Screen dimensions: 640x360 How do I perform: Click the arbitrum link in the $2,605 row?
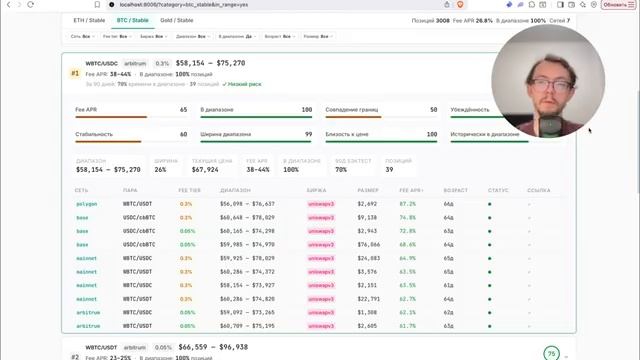[x=88, y=326]
